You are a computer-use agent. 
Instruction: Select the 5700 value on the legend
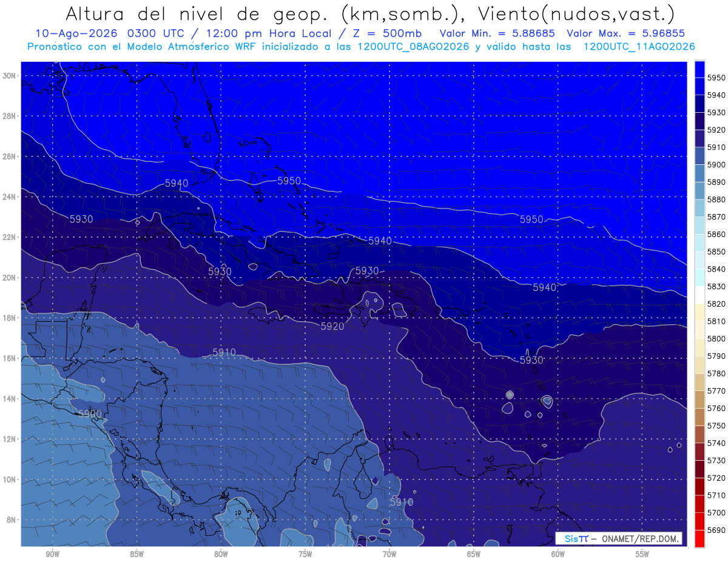click(x=716, y=512)
